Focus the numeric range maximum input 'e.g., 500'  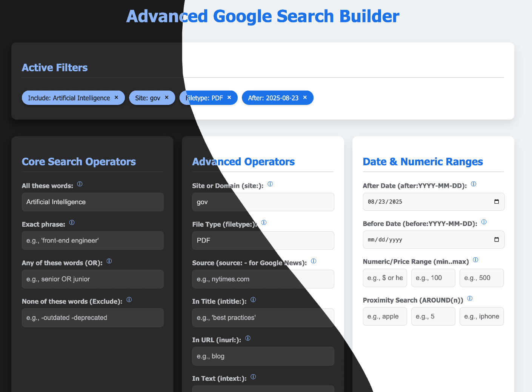point(482,278)
